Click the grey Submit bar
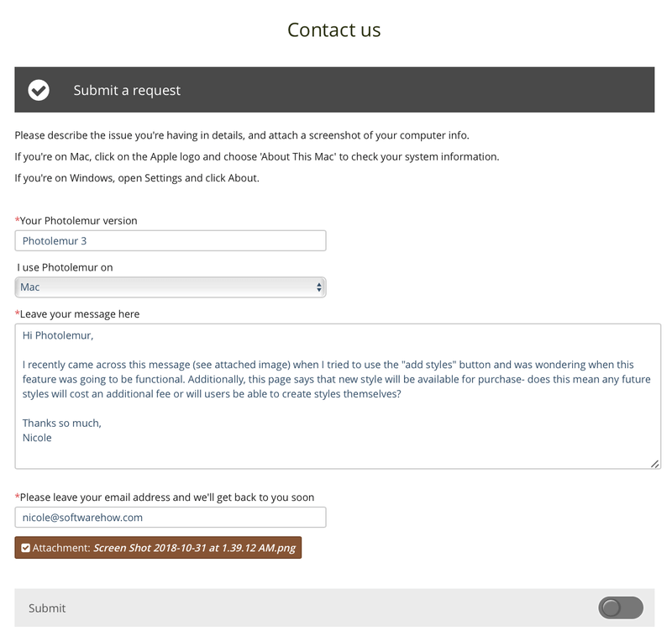672x642 pixels. point(334,608)
